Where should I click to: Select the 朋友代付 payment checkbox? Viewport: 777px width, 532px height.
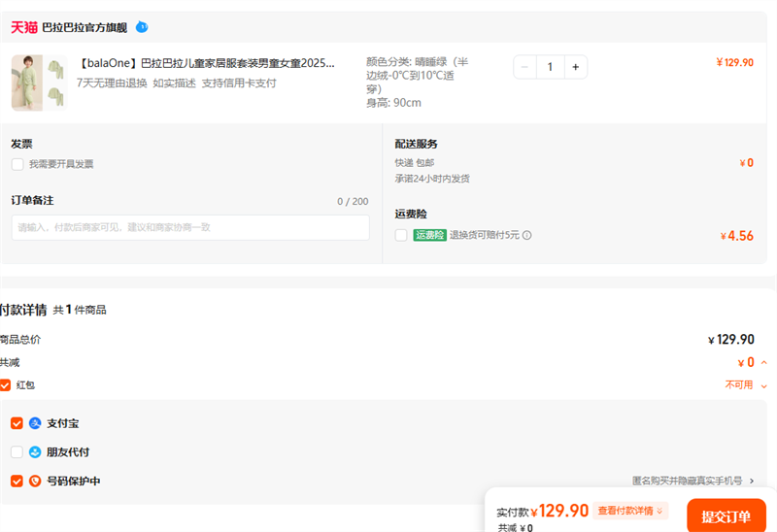17,452
